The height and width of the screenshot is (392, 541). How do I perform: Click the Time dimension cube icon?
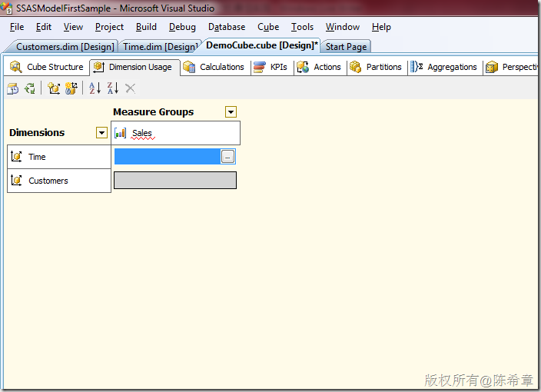pos(17,157)
